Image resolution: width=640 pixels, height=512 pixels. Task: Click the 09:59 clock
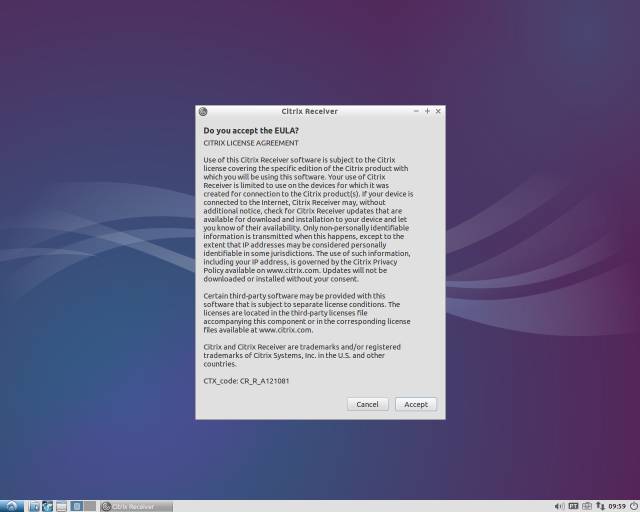[617, 506]
